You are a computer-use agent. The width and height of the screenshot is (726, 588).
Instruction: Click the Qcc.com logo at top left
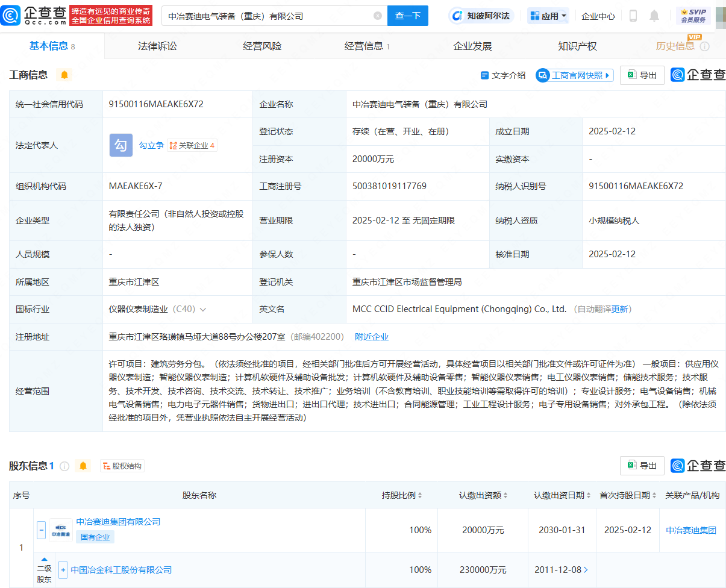coord(34,16)
